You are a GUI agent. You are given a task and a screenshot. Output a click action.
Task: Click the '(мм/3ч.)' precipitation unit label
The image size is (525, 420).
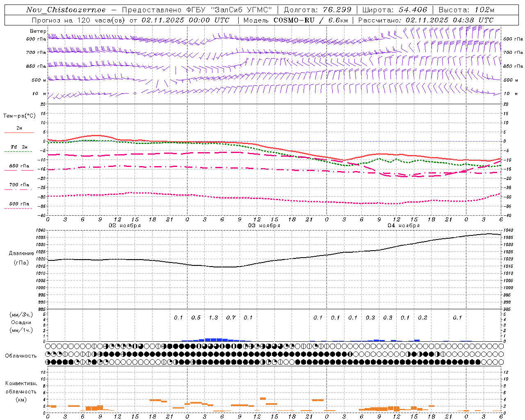pyautogui.click(x=21, y=315)
